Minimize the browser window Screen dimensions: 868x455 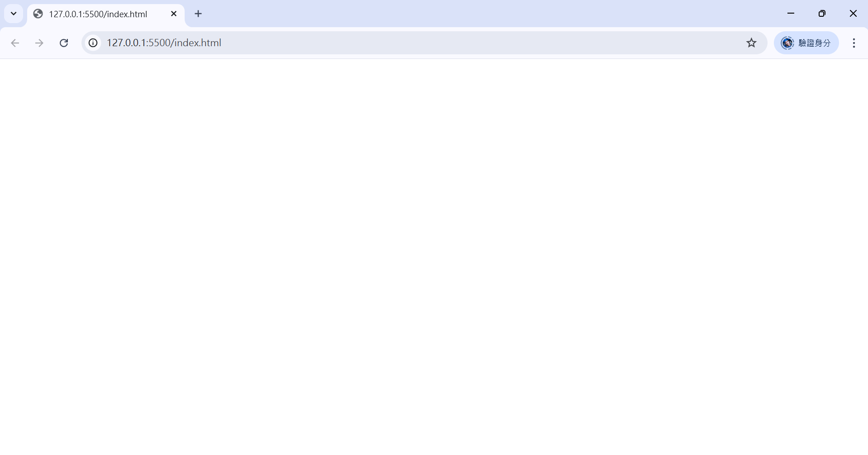(x=791, y=14)
